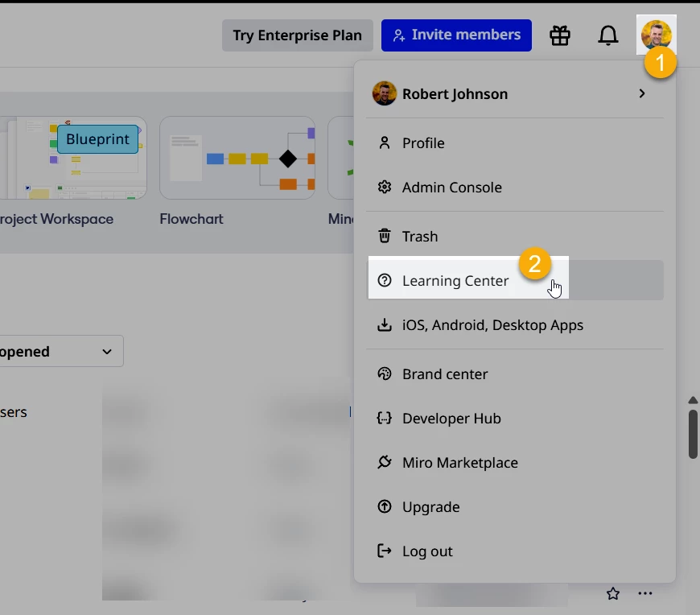The width and height of the screenshot is (700, 615).
Task: Click the Log out door icon
Action: click(385, 551)
